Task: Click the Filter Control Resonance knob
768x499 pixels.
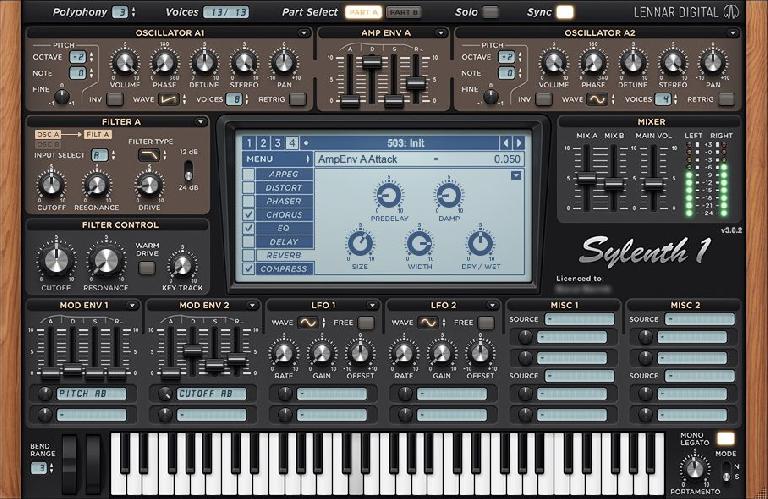Action: (106, 261)
